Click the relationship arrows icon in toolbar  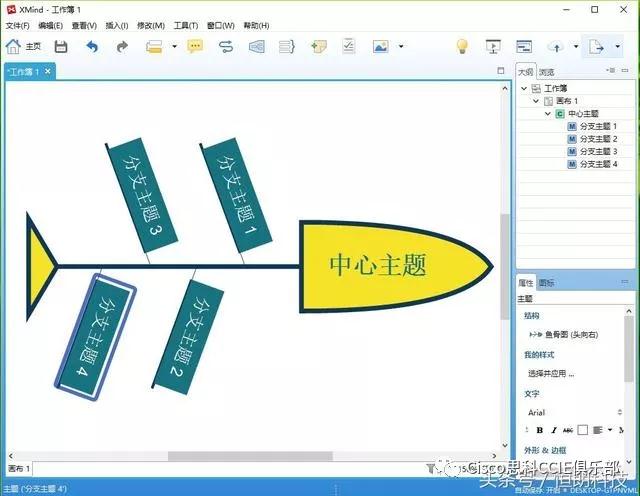[x=226, y=46]
